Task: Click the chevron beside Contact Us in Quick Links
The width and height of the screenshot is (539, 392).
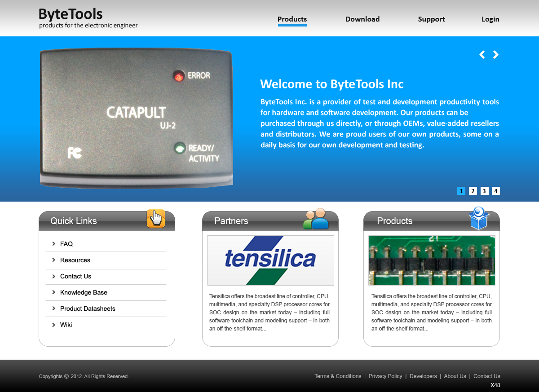Action: (x=54, y=276)
